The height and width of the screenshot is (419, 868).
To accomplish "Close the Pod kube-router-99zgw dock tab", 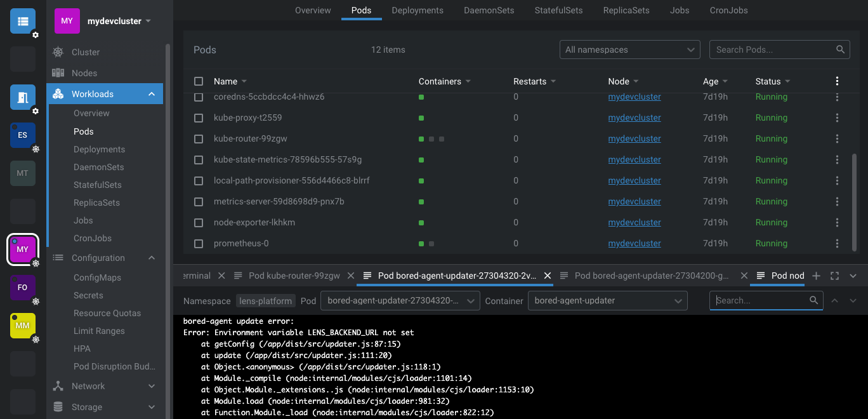I will tap(351, 276).
